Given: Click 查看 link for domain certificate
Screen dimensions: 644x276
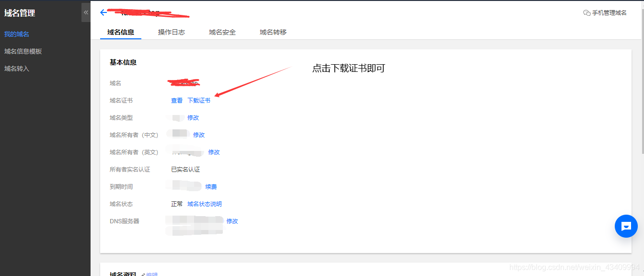Looking at the screenshot, I should click(x=177, y=101).
